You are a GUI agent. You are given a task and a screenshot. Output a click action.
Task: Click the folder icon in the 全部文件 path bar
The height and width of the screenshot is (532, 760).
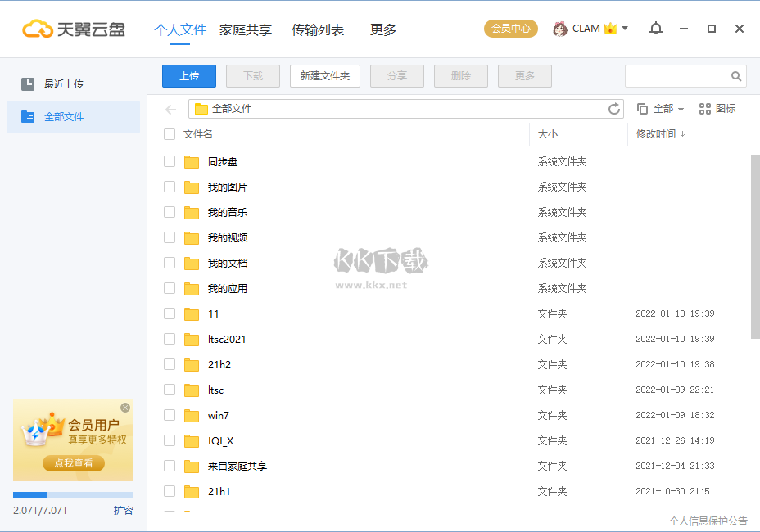point(201,109)
